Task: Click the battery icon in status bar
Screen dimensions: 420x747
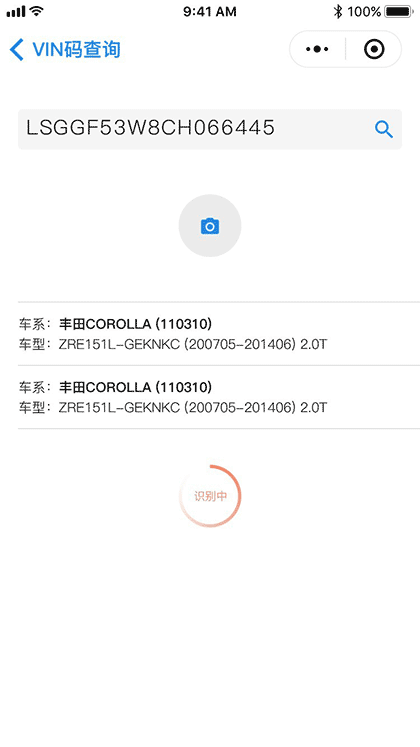Action: (399, 11)
